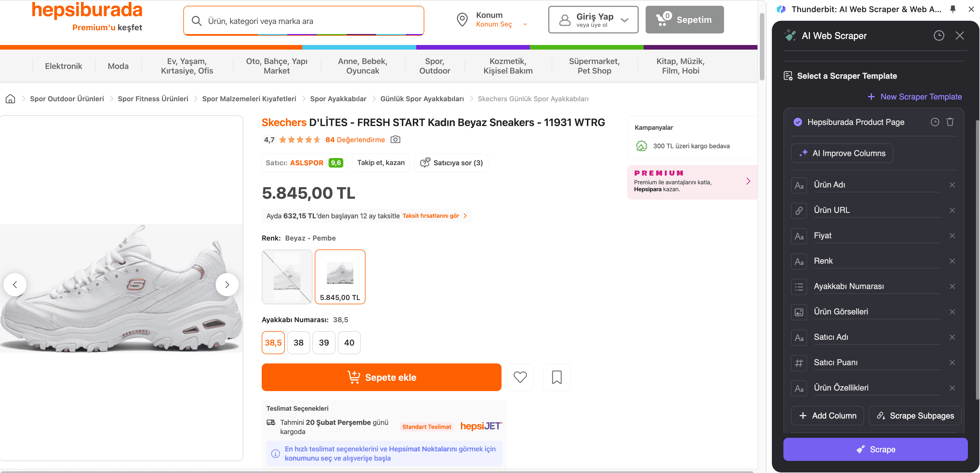This screenshot has height=473, width=980.
Task: Open review photos camera icon
Action: click(395, 140)
